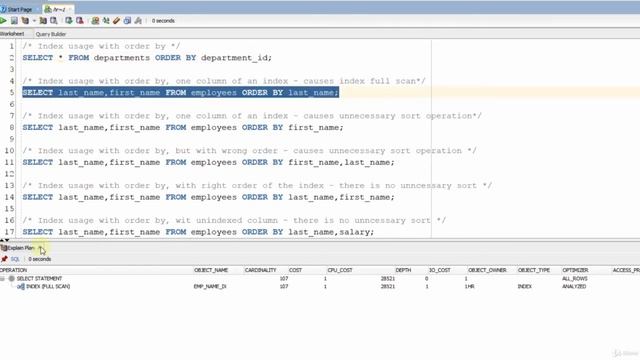Click the eraser Clear icon
The width and height of the screenshot is (640, 360).
pos(117,20)
